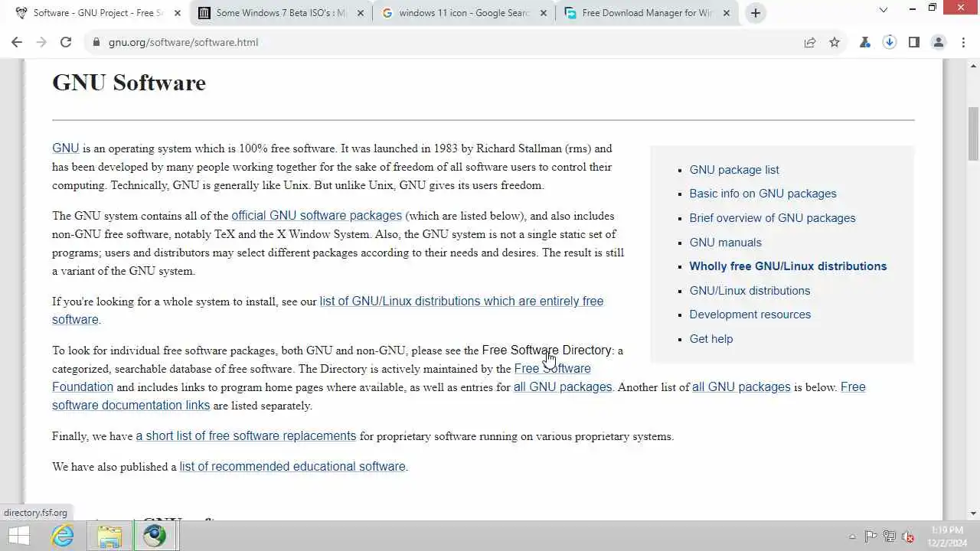Open Wholly free GNU/Linux distributions link
This screenshot has height=551, width=980.
click(x=788, y=266)
